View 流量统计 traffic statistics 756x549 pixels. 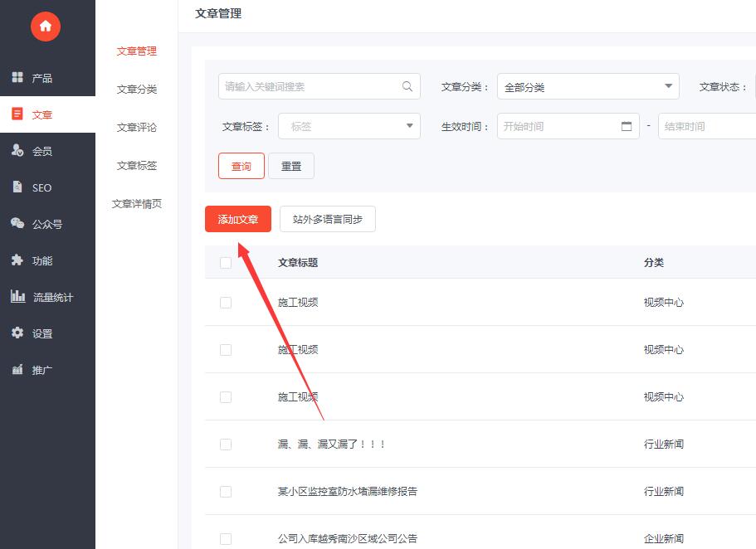pyautogui.click(x=51, y=297)
